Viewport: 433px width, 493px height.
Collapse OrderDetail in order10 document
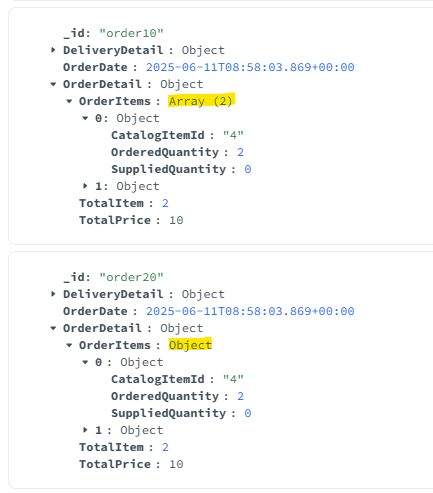click(x=53, y=84)
